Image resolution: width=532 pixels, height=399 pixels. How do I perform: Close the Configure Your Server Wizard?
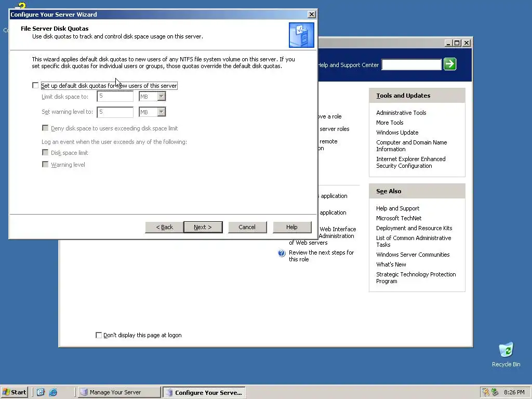click(312, 14)
